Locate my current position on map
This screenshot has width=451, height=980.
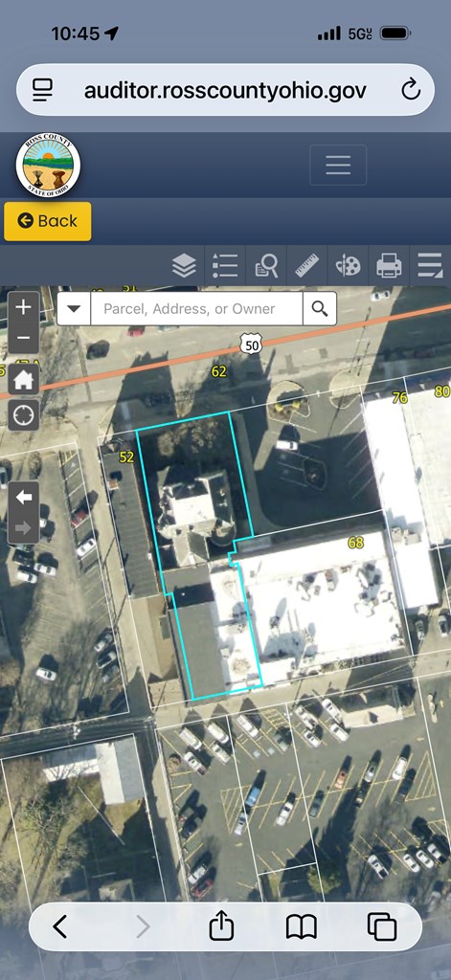pos(24,415)
